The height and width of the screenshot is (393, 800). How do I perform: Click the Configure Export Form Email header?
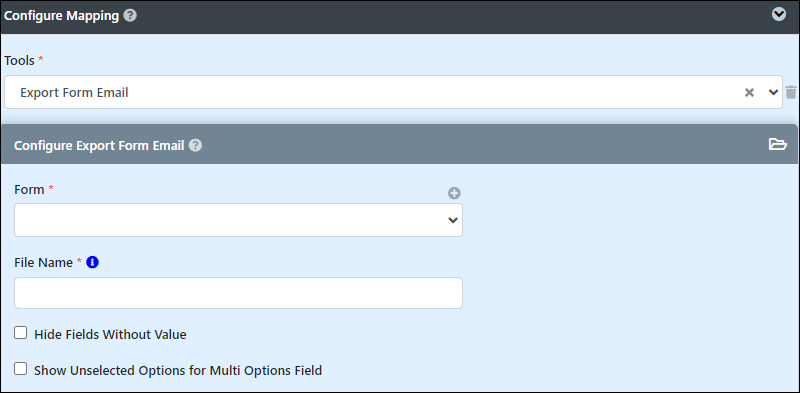click(x=99, y=145)
